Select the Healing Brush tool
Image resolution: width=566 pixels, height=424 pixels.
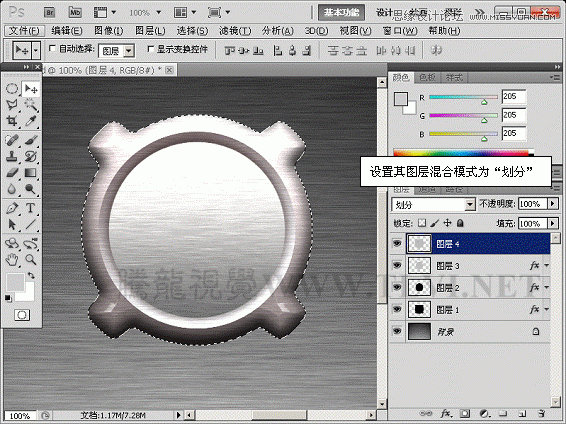pyautogui.click(x=12, y=140)
